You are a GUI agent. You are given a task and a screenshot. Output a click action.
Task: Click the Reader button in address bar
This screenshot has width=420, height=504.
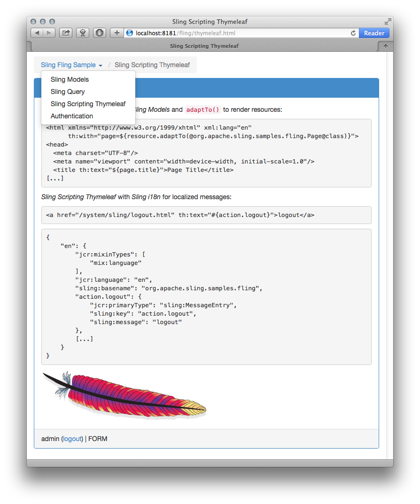coord(374,33)
